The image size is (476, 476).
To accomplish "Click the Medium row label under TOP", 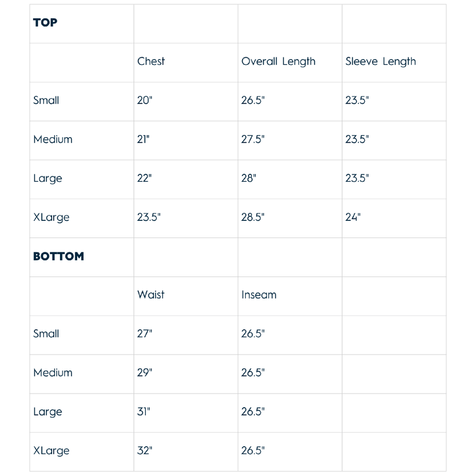I will (x=53, y=139).
